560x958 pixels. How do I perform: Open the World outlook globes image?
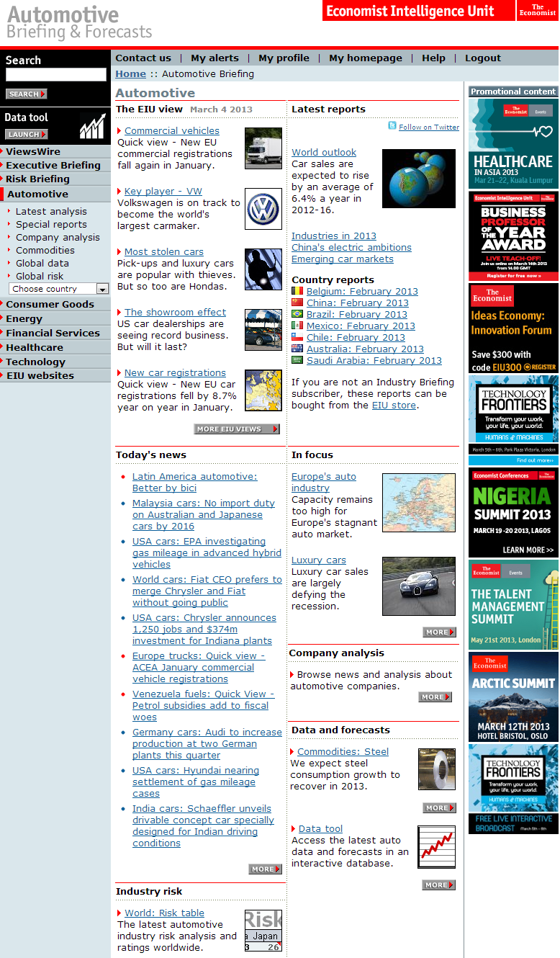[x=419, y=179]
